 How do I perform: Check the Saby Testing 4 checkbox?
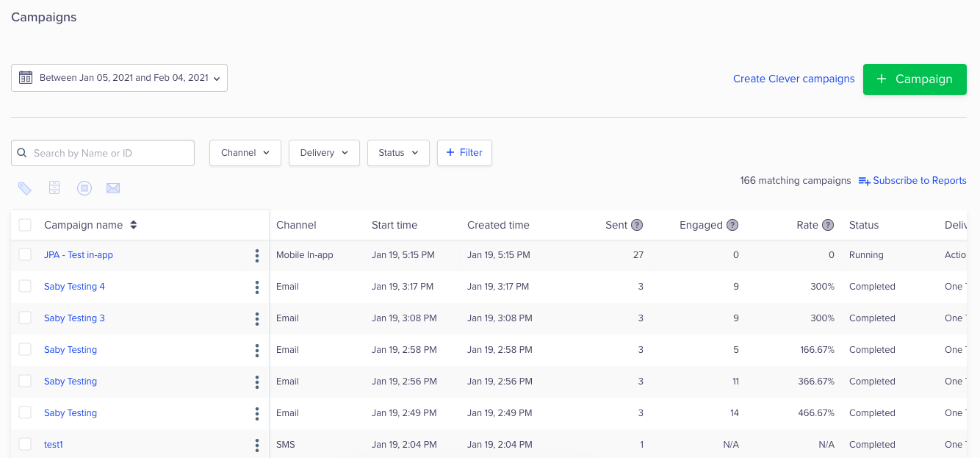(25, 286)
